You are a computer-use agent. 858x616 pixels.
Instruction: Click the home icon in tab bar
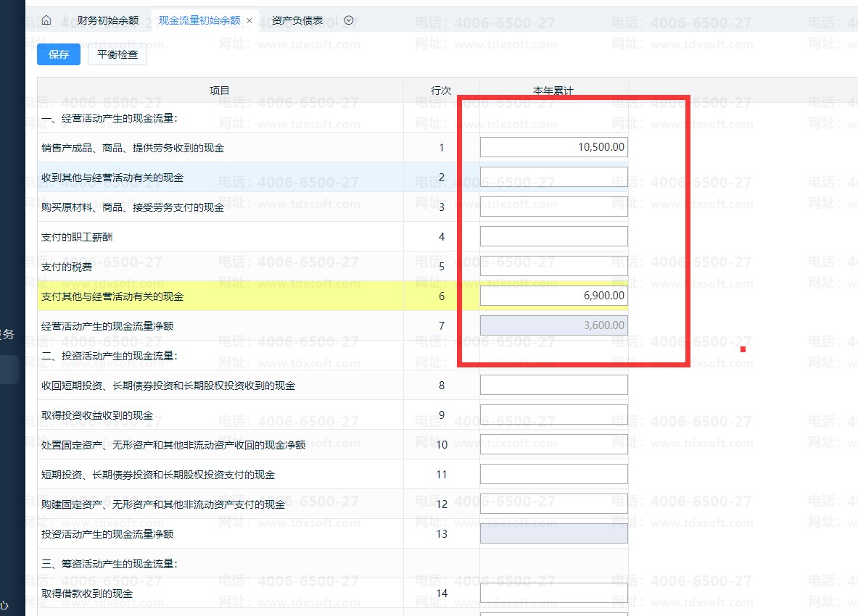(x=46, y=20)
